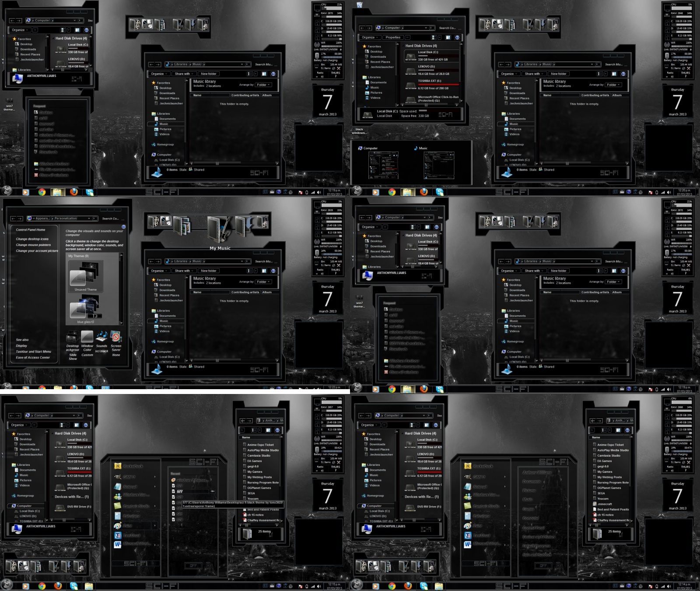
Task: Click scroll-down arrow of My Themes list
Action: pyautogui.click(x=121, y=323)
